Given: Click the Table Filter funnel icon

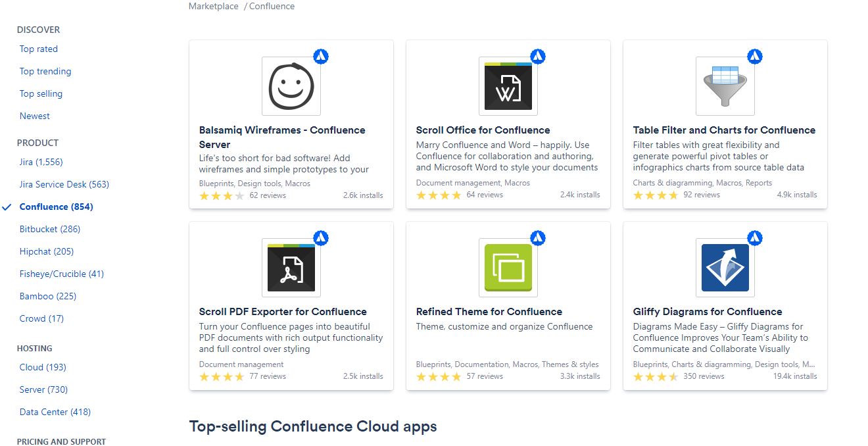Looking at the screenshot, I should click(725, 86).
